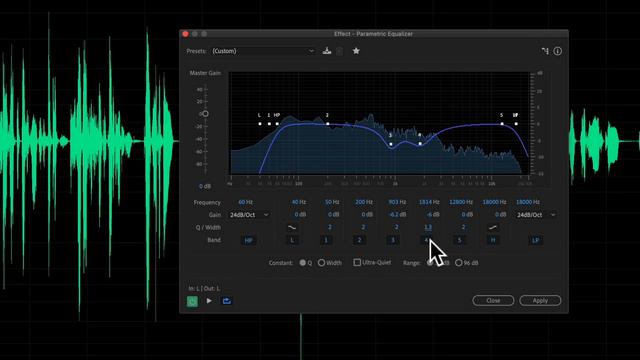This screenshot has width=640, height=360.
Task: Select control point 5 on the EQ graph
Action: point(502,124)
